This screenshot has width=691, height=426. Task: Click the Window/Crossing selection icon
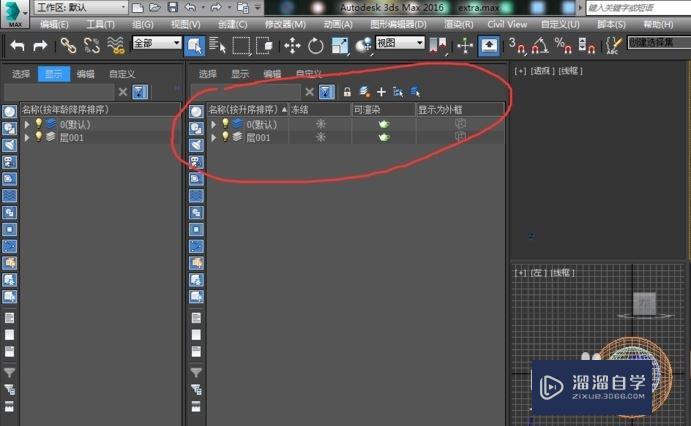coord(264,46)
